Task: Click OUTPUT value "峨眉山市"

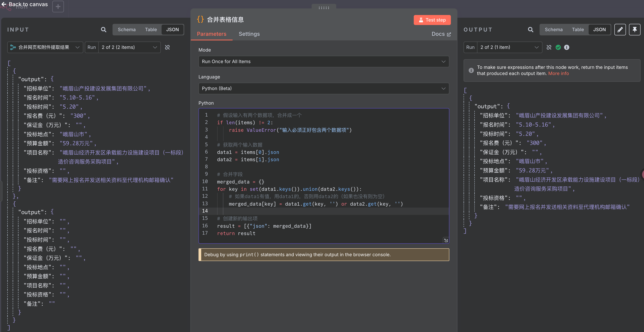Action: [x=530, y=161]
